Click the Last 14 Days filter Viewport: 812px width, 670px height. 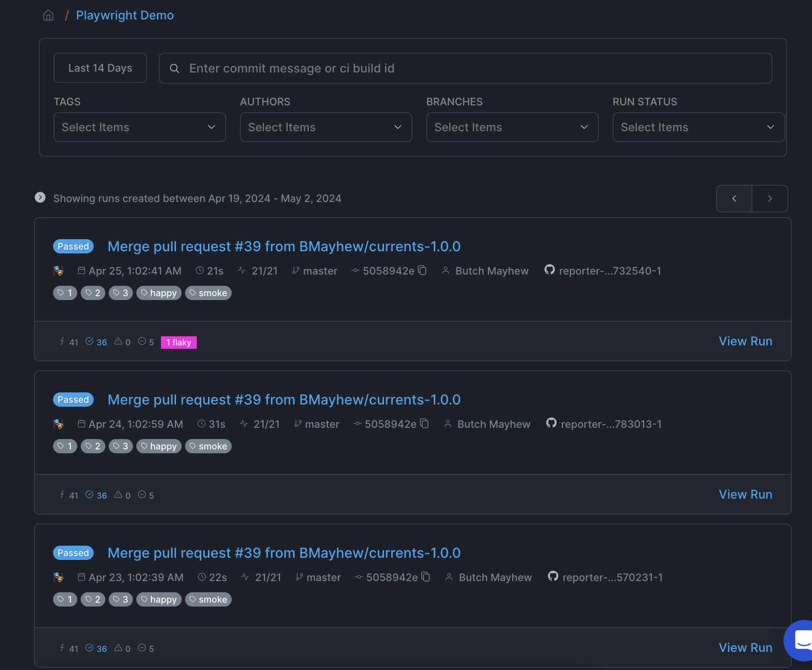pos(100,68)
